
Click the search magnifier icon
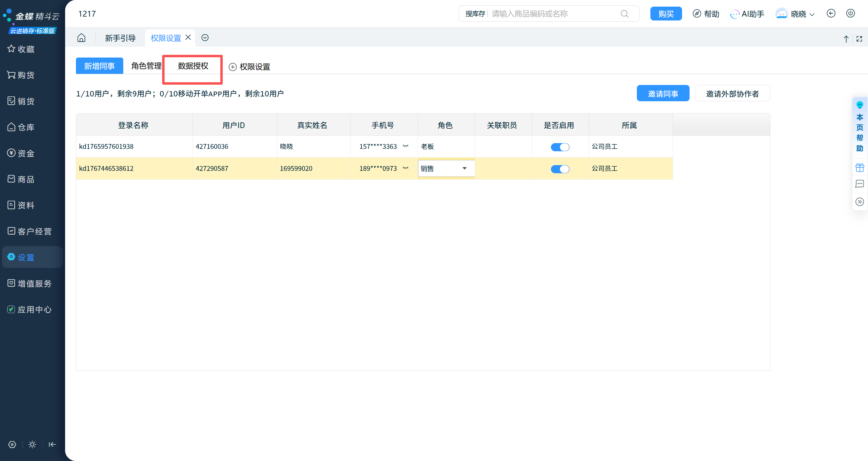(624, 14)
